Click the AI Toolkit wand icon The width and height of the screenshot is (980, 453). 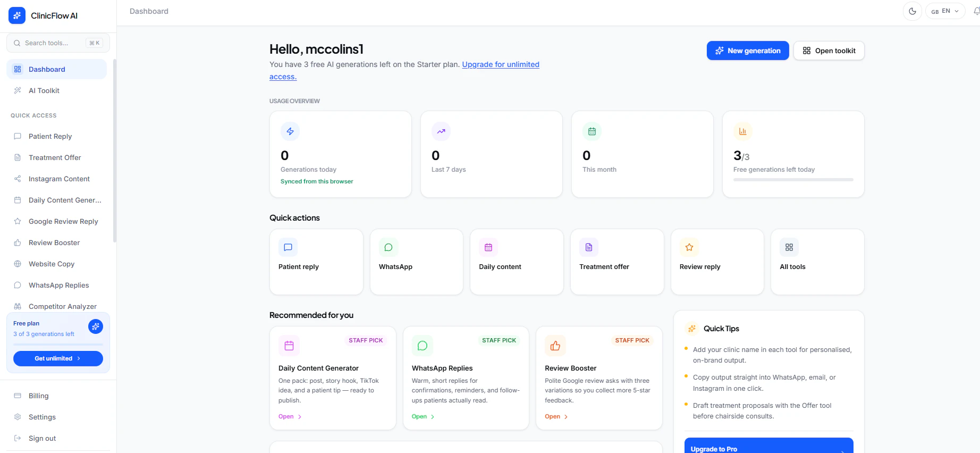[x=18, y=90]
